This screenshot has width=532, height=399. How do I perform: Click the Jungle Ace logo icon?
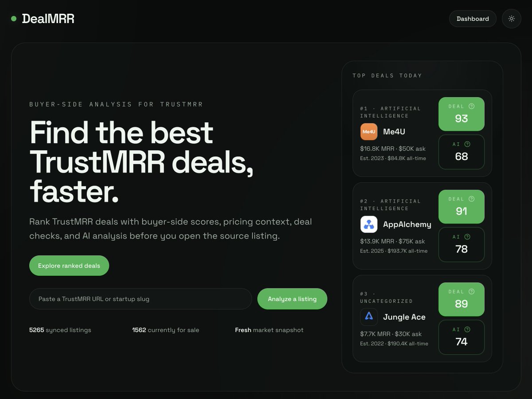click(369, 317)
